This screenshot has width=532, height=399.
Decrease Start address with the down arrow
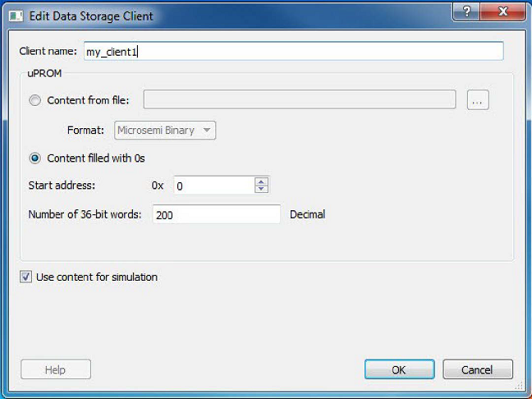(261, 190)
